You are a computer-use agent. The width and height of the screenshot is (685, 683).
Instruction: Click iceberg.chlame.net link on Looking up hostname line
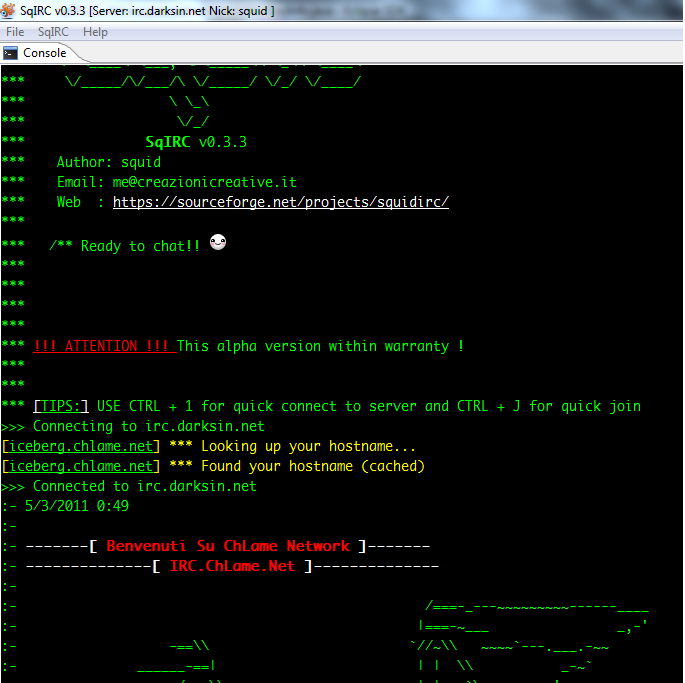coord(81,446)
